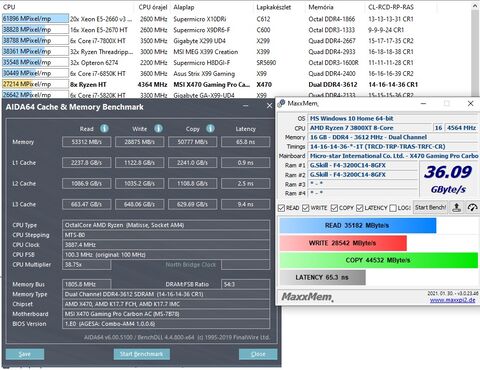The width and height of the screenshot is (480, 370).
Task: Click the Save button in AIDA64
Action: click(25, 354)
